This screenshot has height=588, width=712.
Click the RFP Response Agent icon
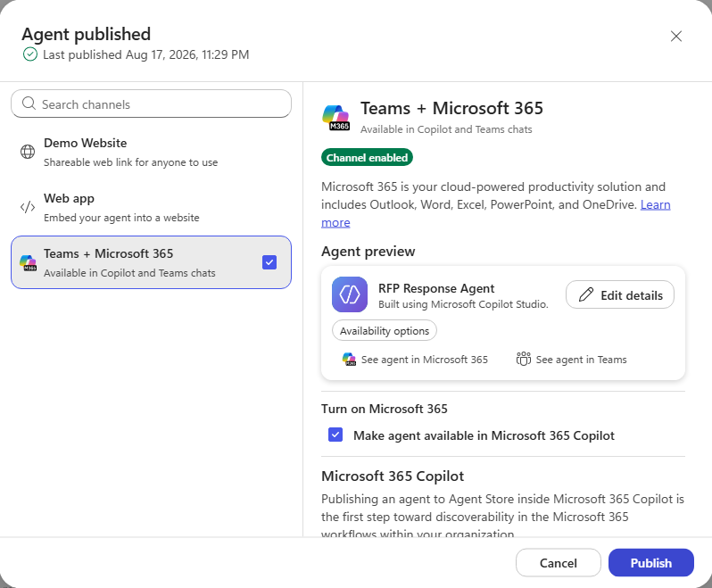pyautogui.click(x=350, y=294)
